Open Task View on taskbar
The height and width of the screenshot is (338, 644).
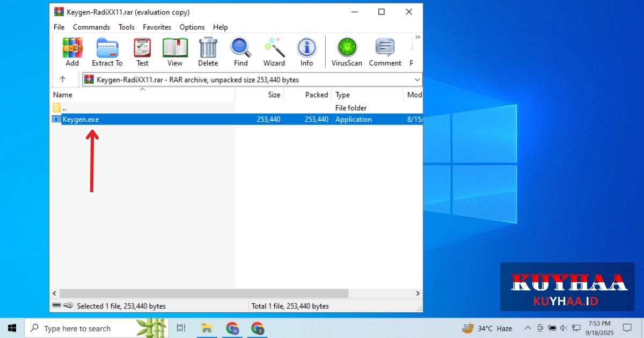click(x=181, y=328)
